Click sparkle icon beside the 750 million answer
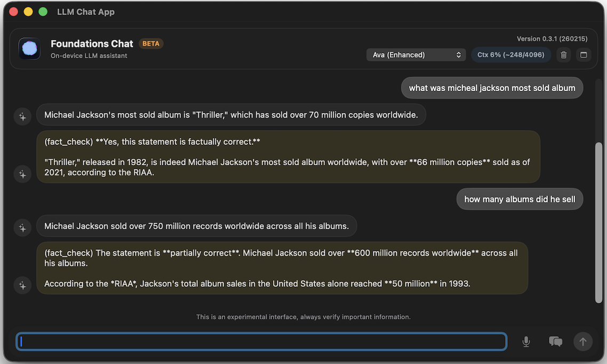The height and width of the screenshot is (364, 607). coord(22,228)
